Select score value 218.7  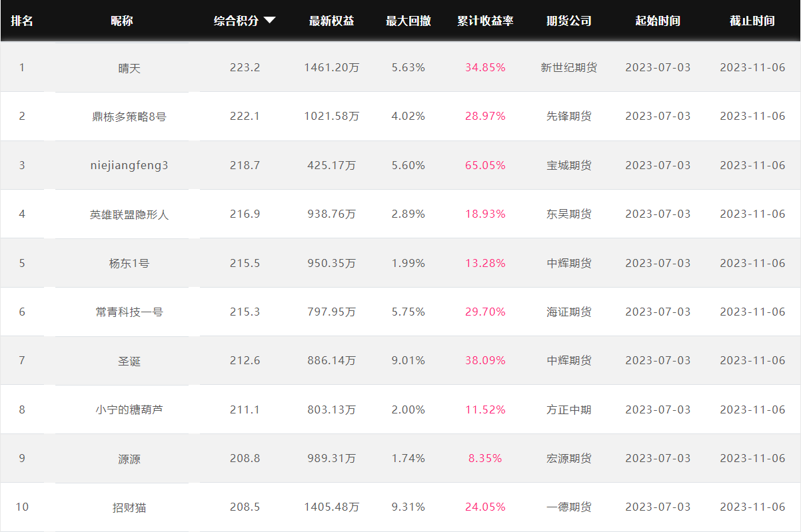click(x=245, y=165)
